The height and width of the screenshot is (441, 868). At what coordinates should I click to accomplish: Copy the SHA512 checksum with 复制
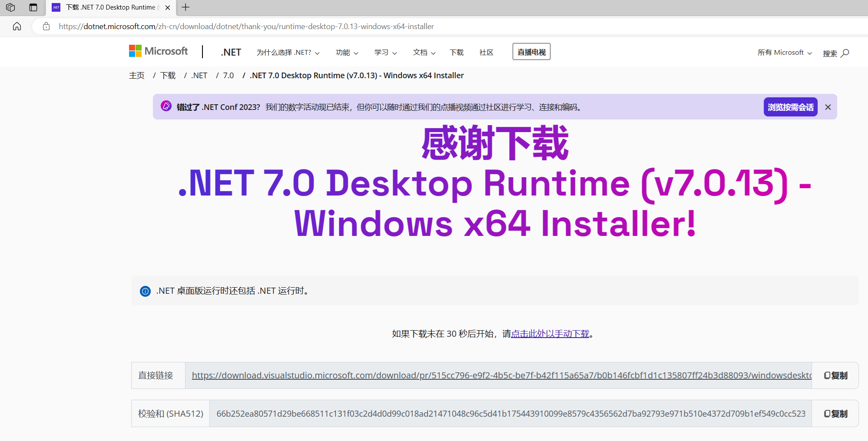click(x=835, y=414)
